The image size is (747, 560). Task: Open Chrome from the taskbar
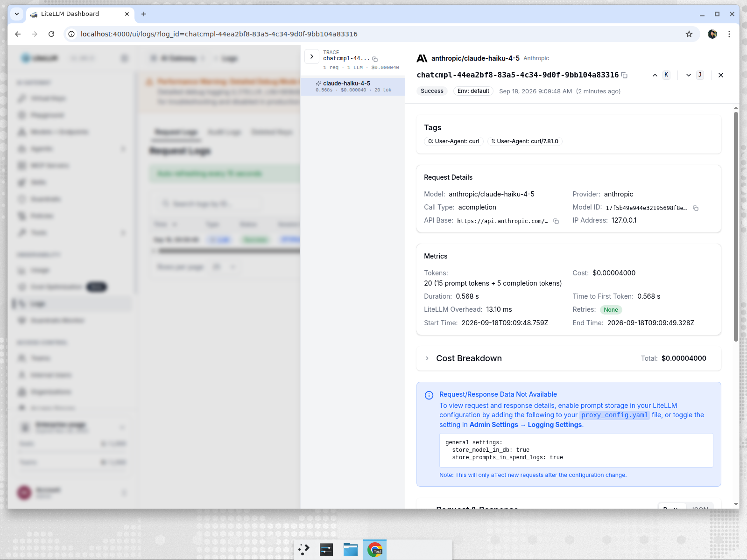(375, 550)
